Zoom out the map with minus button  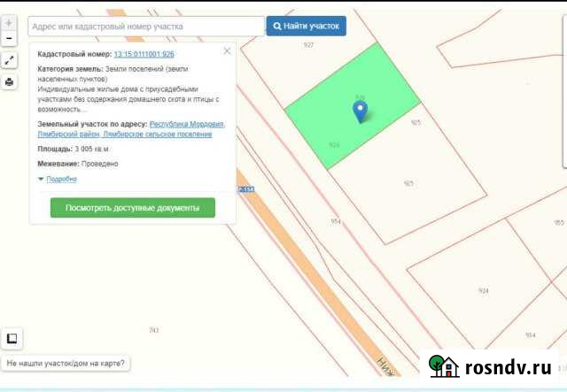coord(9,39)
